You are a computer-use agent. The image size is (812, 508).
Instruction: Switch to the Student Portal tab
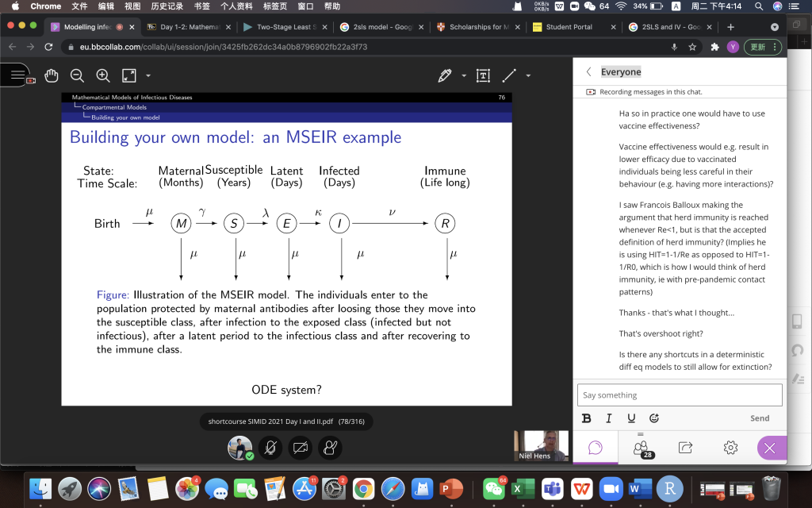point(575,27)
